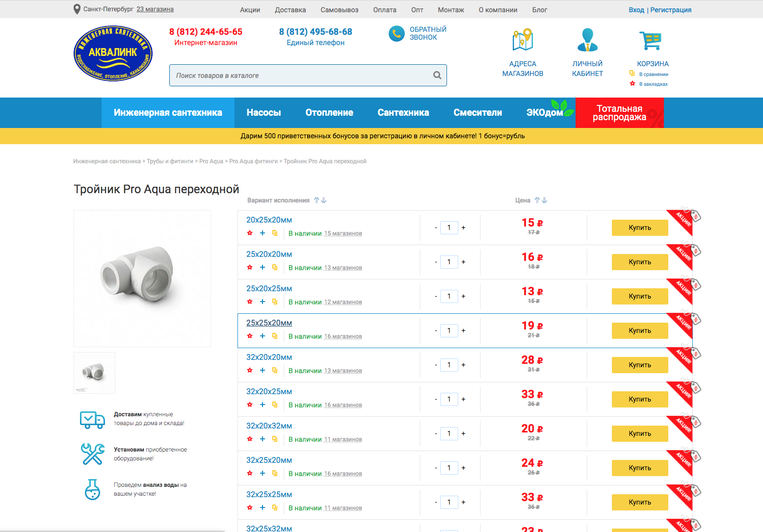View 16 магазинов availability for 25х25х20мм

(x=343, y=336)
